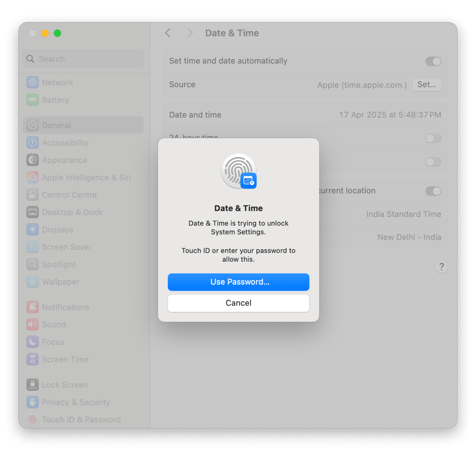The image size is (476, 453).
Task: Cancel the Date & Time unlock dialog
Action: click(x=238, y=303)
